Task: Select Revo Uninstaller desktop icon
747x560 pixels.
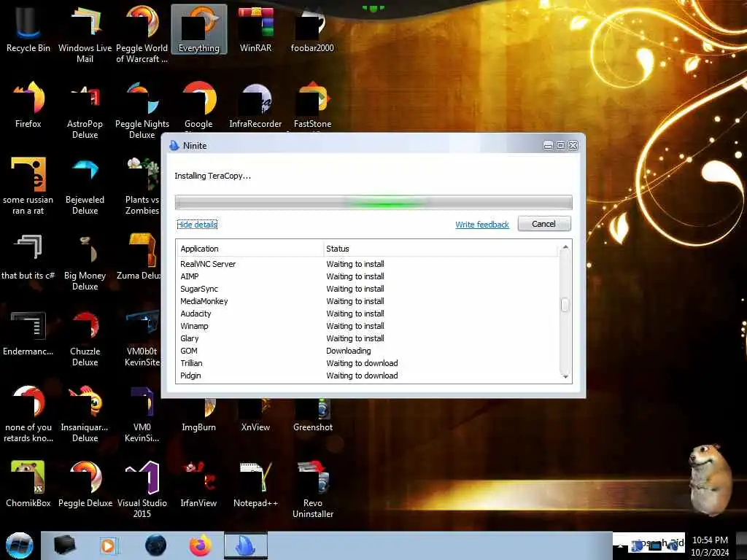Action: [x=312, y=489]
